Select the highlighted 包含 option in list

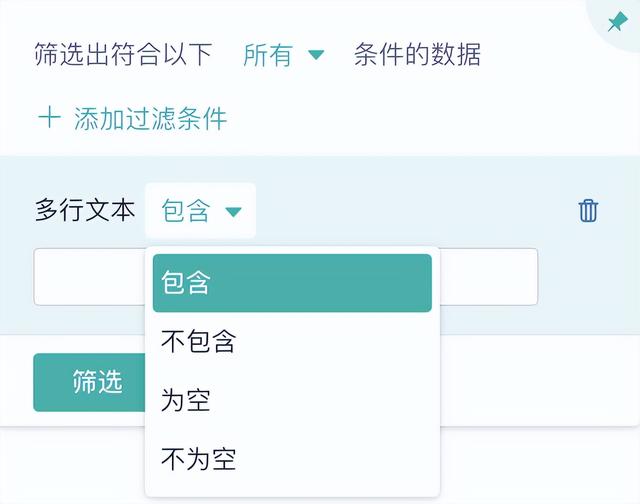click(x=292, y=283)
